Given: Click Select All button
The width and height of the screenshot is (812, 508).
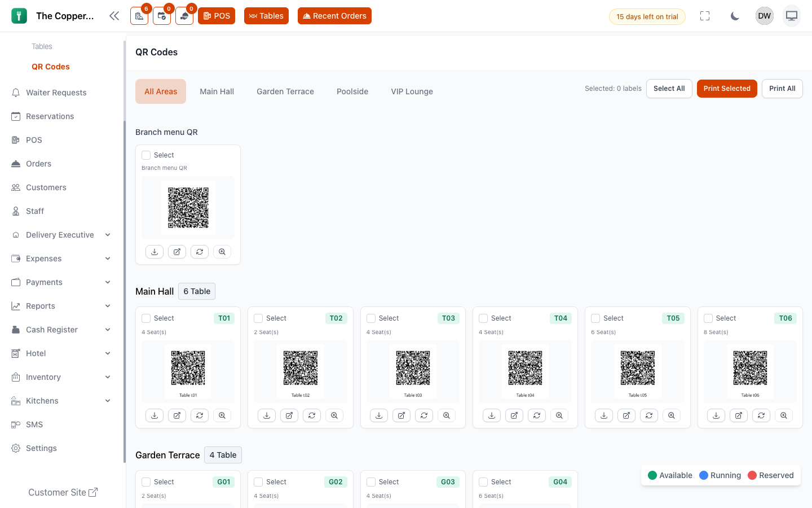Looking at the screenshot, I should point(669,89).
